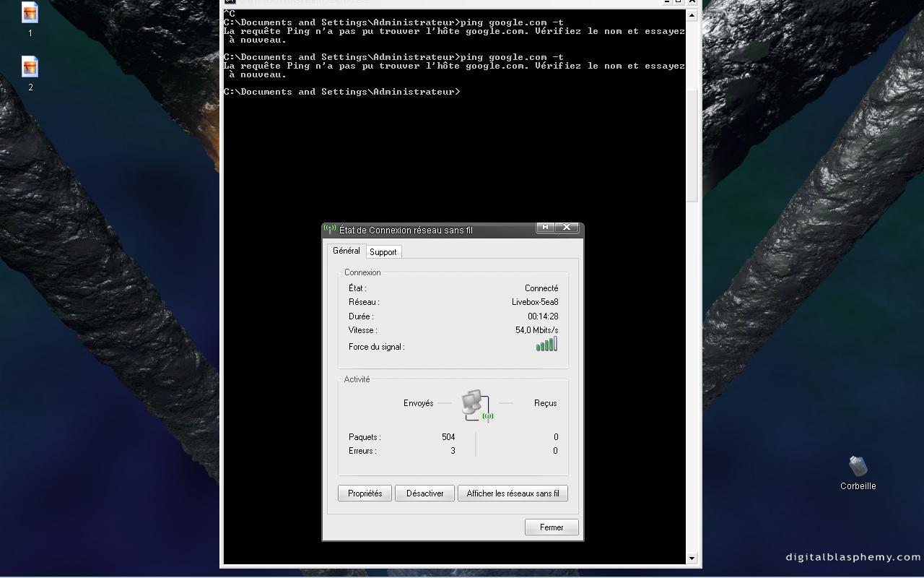The image size is (924, 578).
Task: Close the wireless connection status dialog
Action: [567, 227]
